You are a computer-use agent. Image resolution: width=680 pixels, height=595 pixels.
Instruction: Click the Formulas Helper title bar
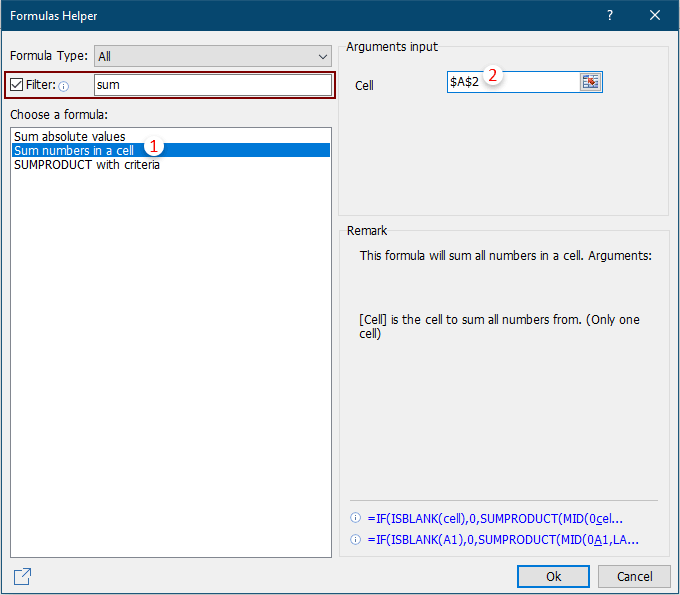[x=300, y=16]
